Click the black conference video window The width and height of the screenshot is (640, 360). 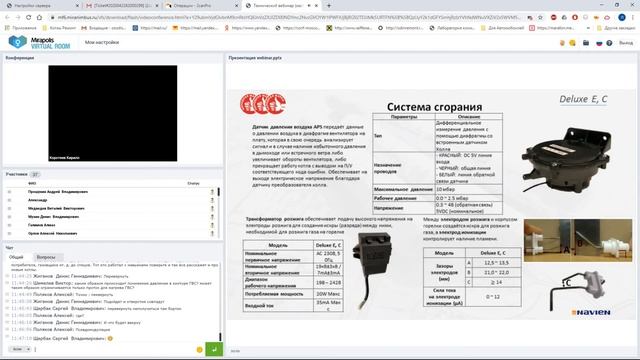[113, 113]
